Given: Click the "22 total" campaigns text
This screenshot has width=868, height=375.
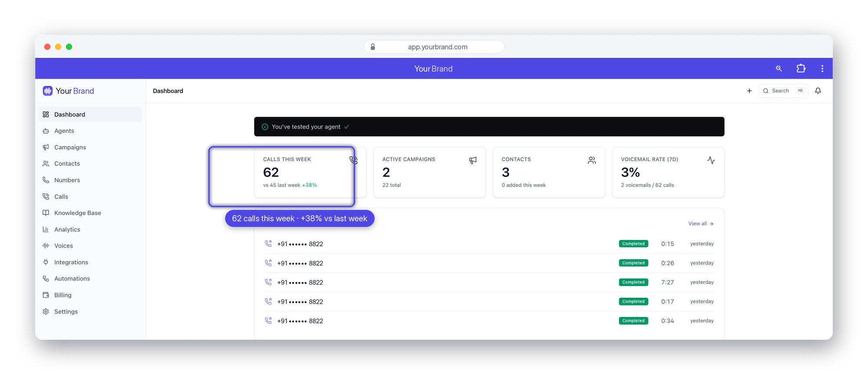Looking at the screenshot, I should click(391, 185).
